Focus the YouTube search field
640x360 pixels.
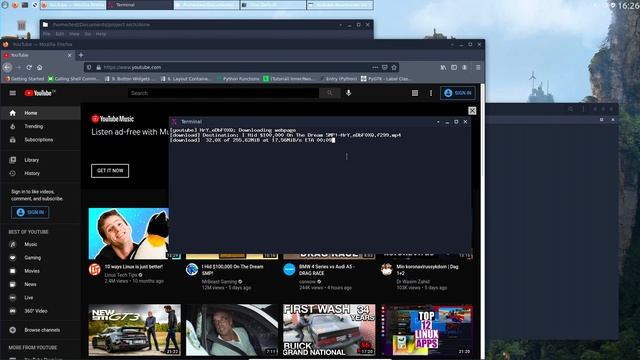tap(223, 93)
